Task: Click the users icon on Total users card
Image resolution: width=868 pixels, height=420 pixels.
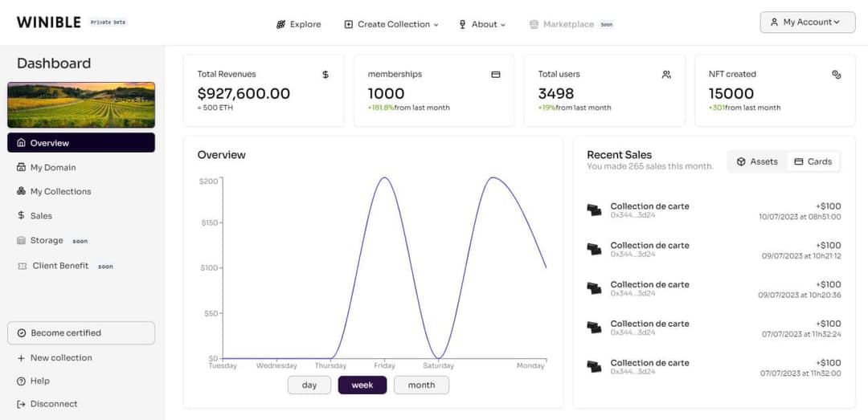Action: 666,75
